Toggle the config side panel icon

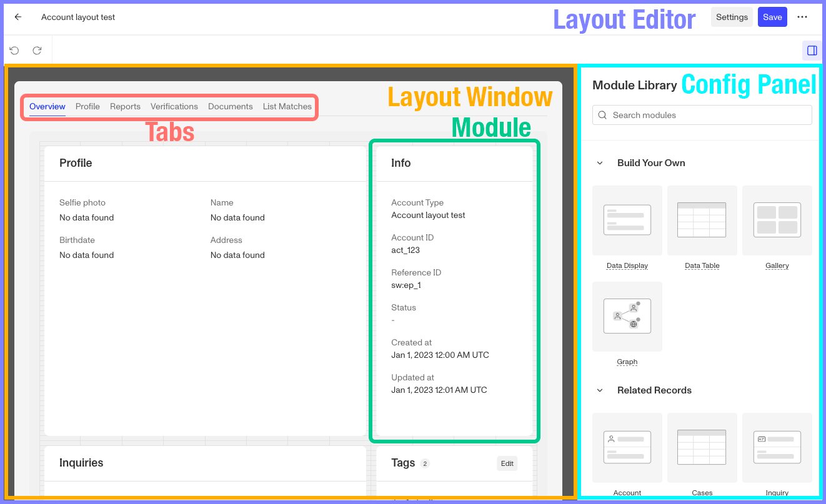(x=812, y=50)
